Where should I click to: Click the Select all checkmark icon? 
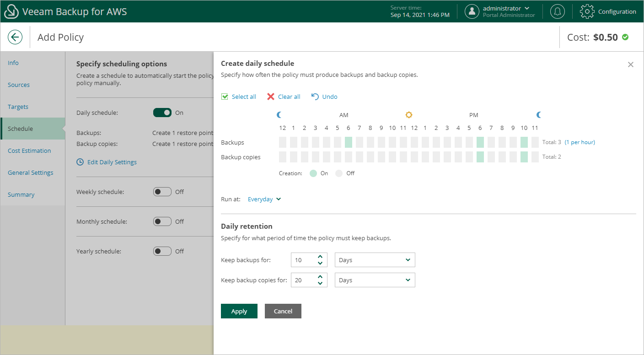point(225,97)
